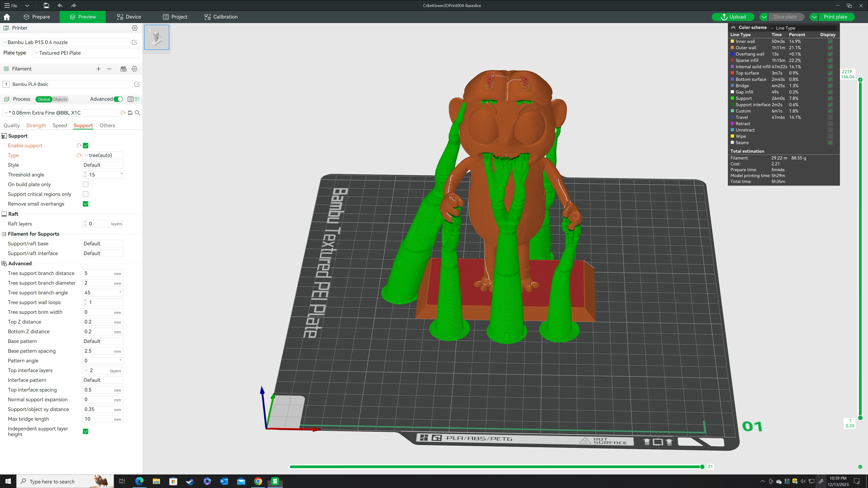Remove filament with minus icon
Viewport: 868px width, 488px height.
coord(109,69)
